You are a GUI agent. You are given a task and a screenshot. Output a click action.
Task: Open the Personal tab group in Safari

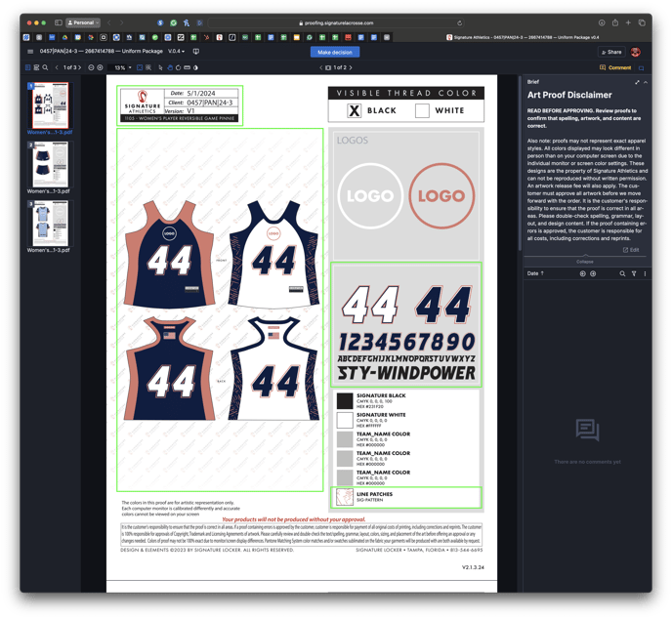82,22
